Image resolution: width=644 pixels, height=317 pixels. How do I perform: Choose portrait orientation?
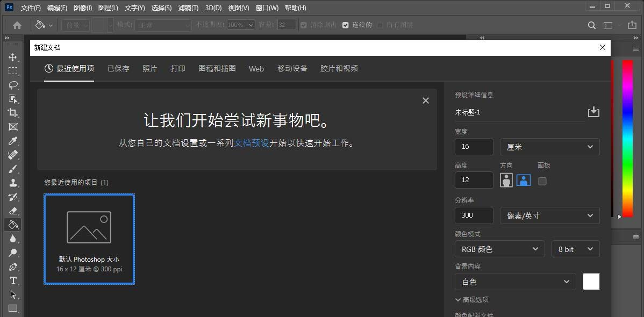pos(506,180)
